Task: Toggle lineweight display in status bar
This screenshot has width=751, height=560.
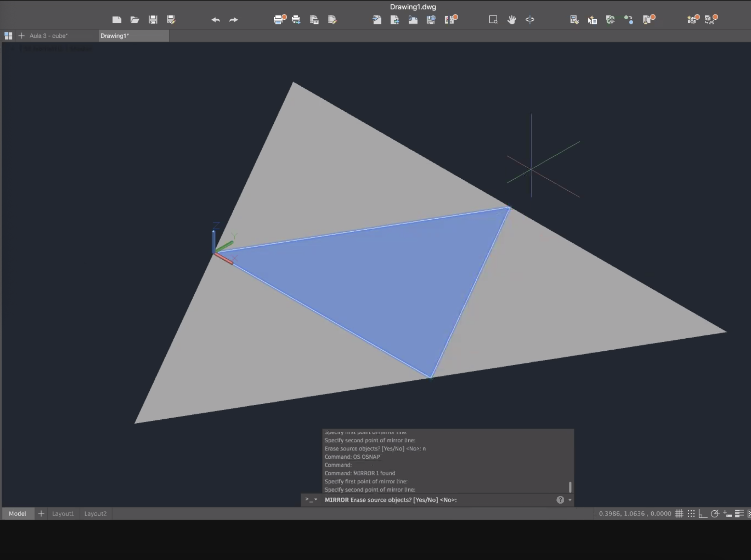Action: pyautogui.click(x=739, y=513)
